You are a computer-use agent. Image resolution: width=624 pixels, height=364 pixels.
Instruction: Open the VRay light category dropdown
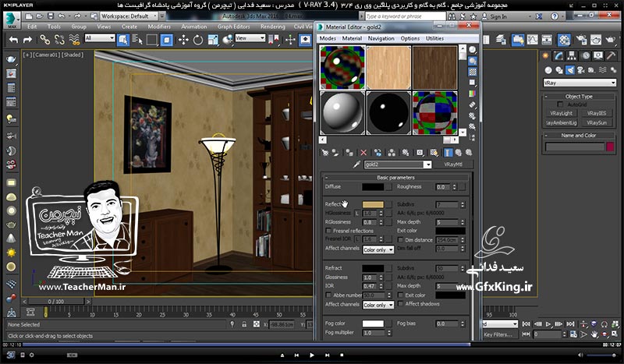coord(580,83)
